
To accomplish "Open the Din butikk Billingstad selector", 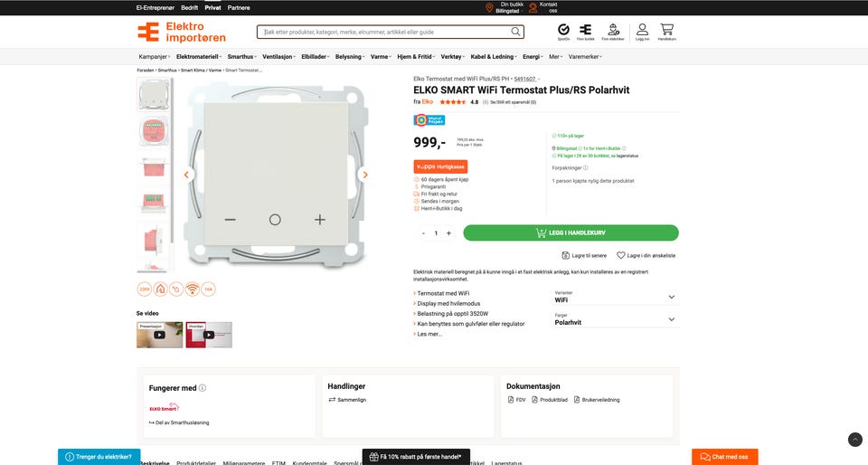I will pos(505,7).
